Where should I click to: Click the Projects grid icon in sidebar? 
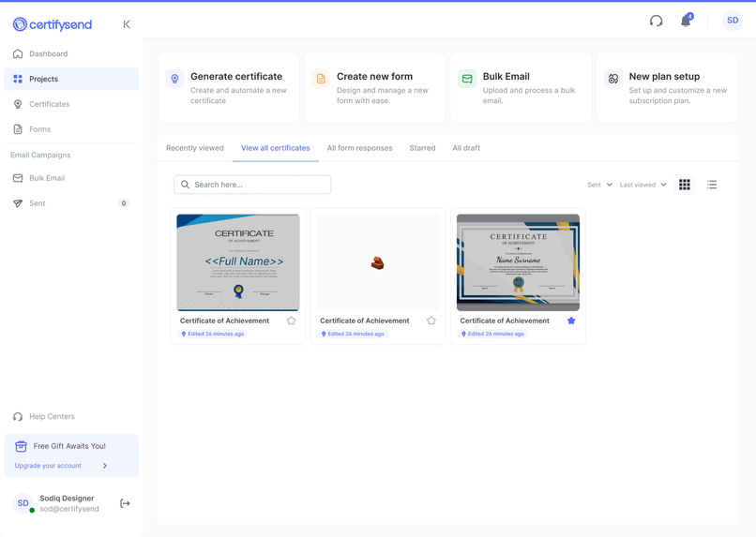pos(18,79)
